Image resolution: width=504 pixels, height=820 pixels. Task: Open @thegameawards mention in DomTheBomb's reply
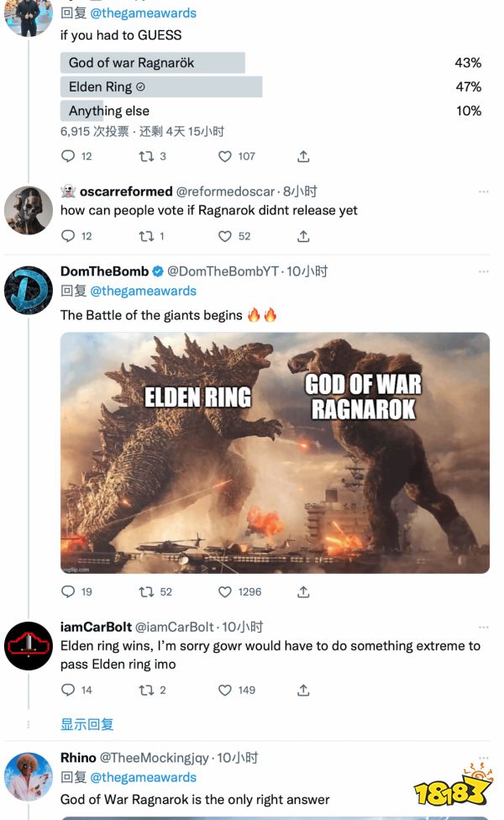tap(143, 291)
